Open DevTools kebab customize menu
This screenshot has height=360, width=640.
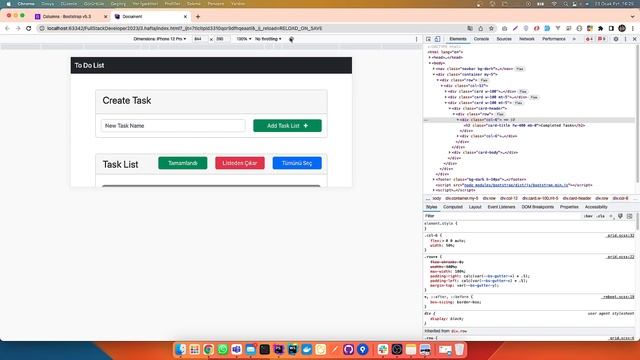625,39
